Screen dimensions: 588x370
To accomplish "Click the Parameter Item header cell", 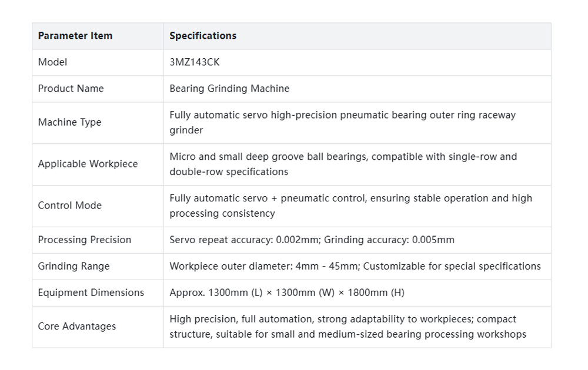I will (x=98, y=36).
